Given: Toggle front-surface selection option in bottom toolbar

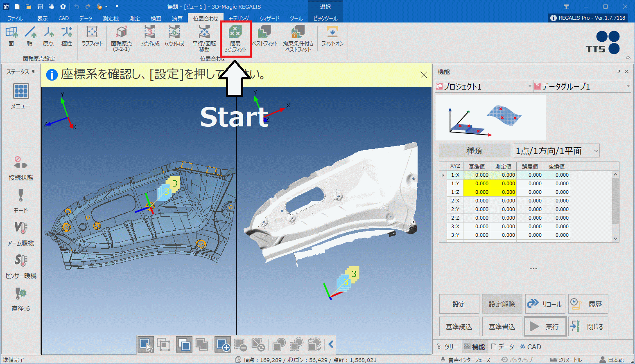Looking at the screenshot, I should [x=184, y=345].
